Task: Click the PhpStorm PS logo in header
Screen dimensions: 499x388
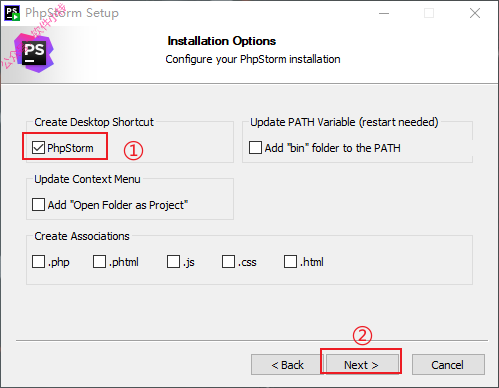Action: pyautogui.click(x=34, y=53)
